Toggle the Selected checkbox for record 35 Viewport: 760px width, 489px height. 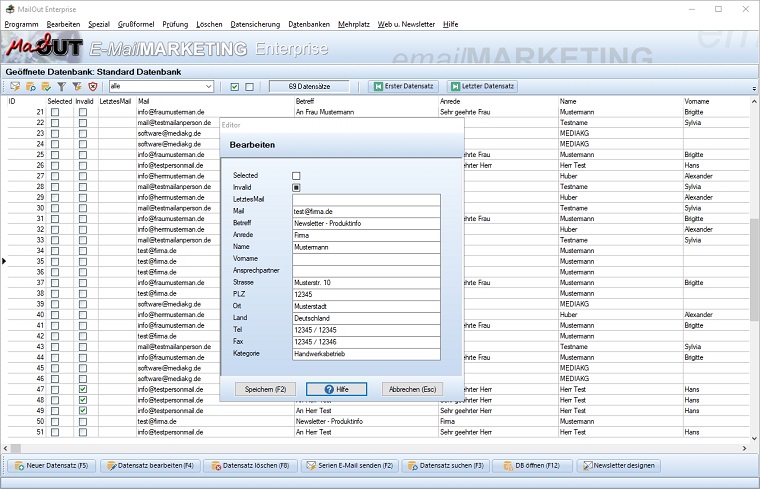pos(55,261)
